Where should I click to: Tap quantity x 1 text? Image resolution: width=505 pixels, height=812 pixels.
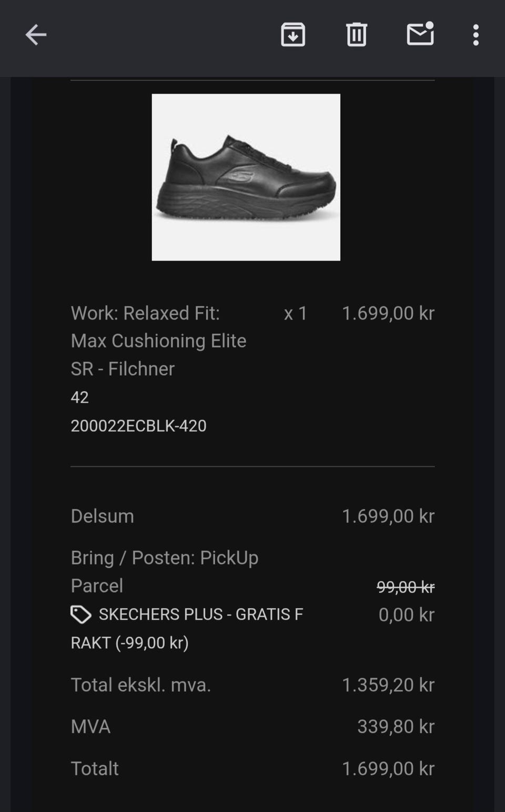296,314
